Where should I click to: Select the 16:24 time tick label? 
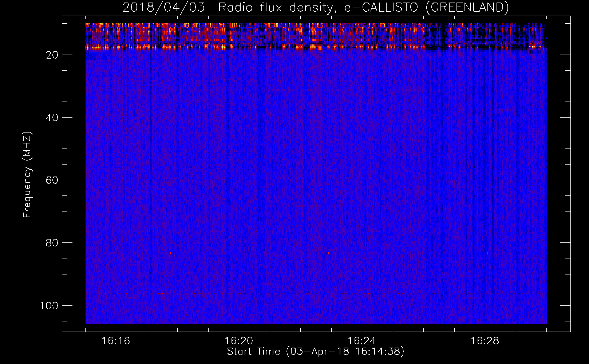362,341
